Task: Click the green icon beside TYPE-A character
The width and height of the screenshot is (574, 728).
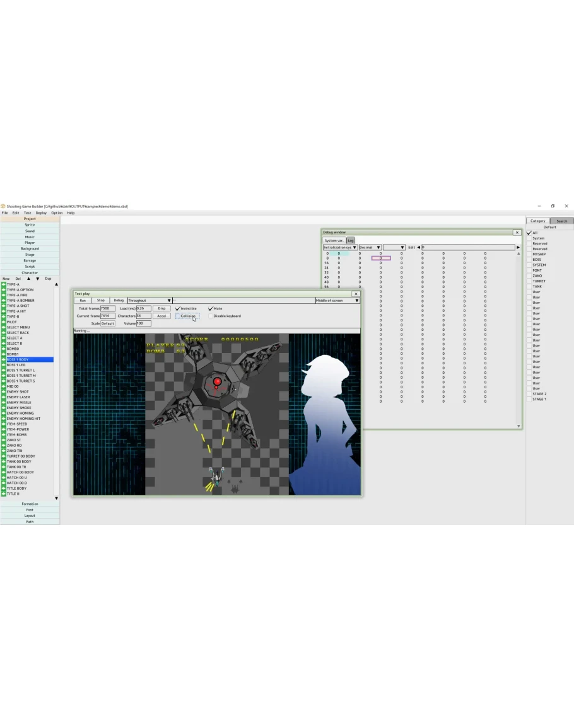Action: (3, 284)
